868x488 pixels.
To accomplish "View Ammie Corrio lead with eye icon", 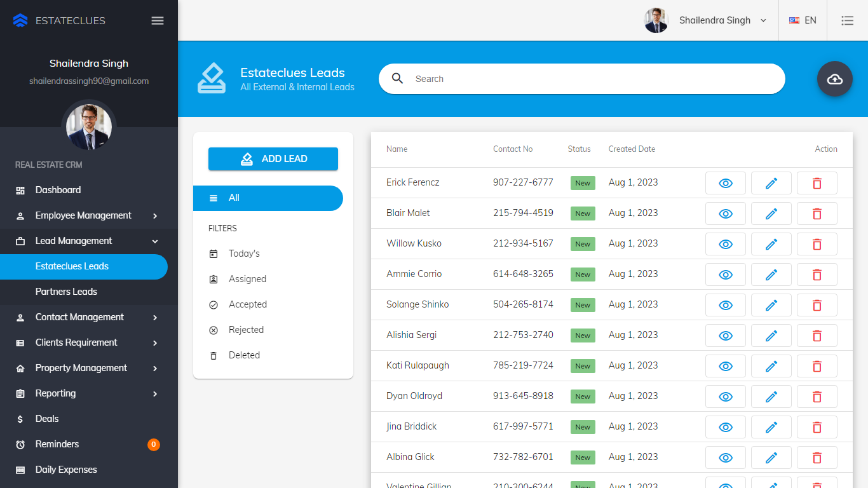I will (725, 274).
